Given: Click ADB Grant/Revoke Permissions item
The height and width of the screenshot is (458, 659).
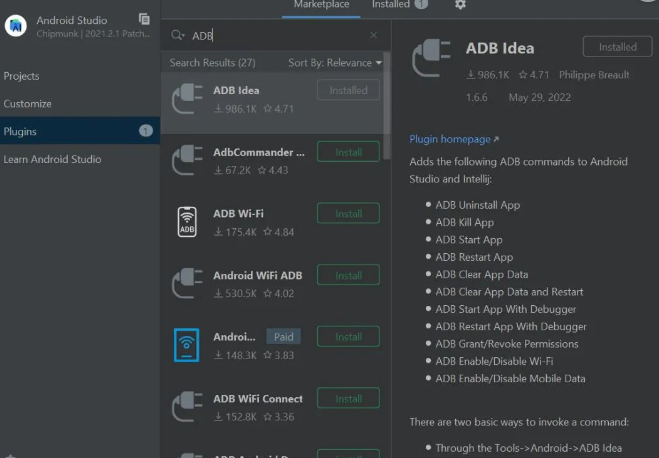Looking at the screenshot, I should pos(507,344).
